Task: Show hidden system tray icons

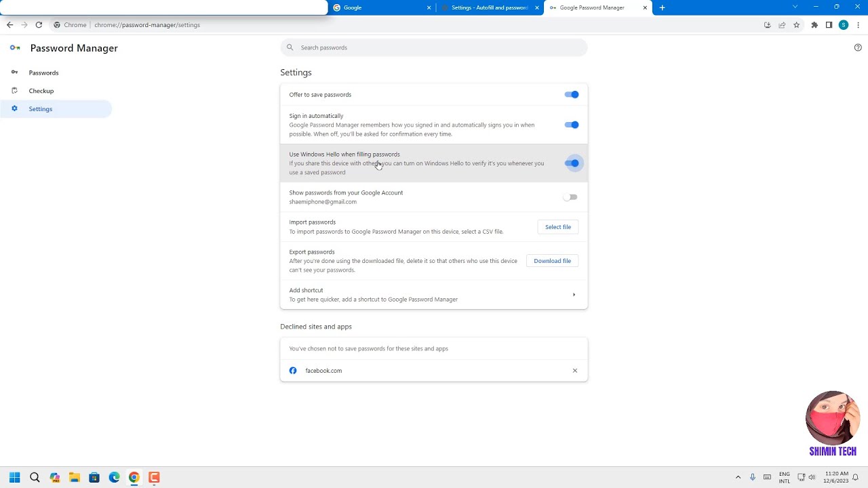Action: click(738, 477)
